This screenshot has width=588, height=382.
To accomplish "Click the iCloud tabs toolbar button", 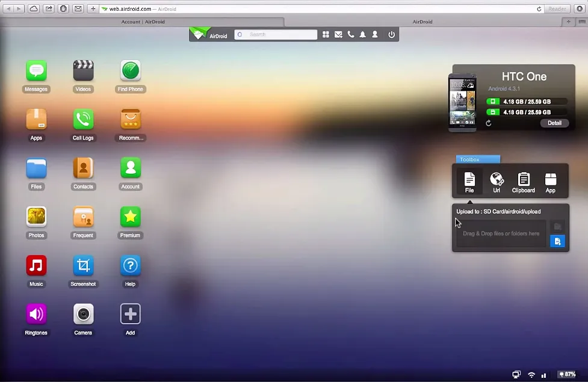I will pyautogui.click(x=34, y=8).
